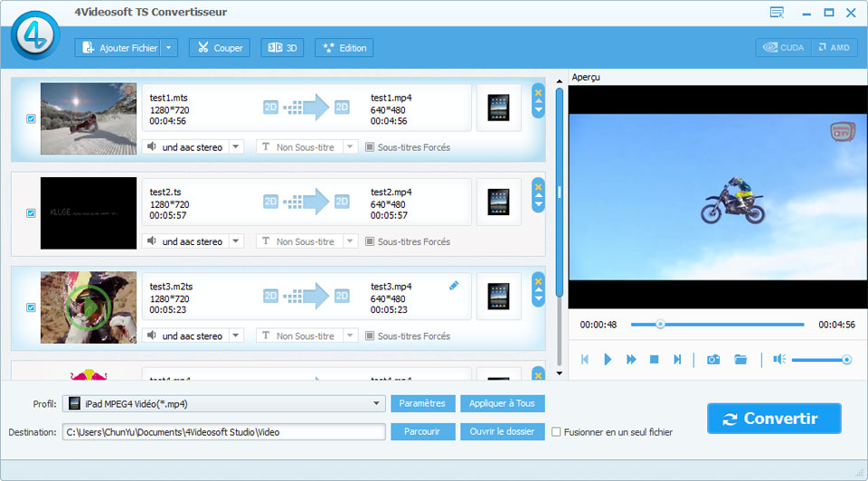Uncheck the test1.mts file checkbox
This screenshot has width=868, height=481.
point(31,118)
